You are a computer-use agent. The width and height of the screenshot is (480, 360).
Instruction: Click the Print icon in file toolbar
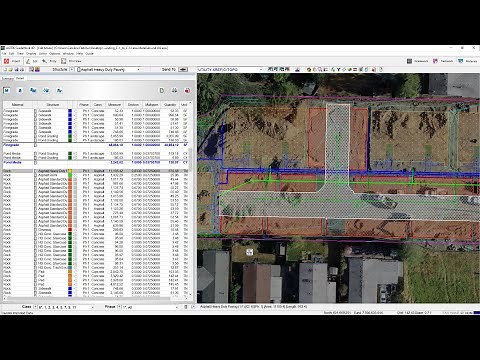pyautogui.click(x=22, y=69)
